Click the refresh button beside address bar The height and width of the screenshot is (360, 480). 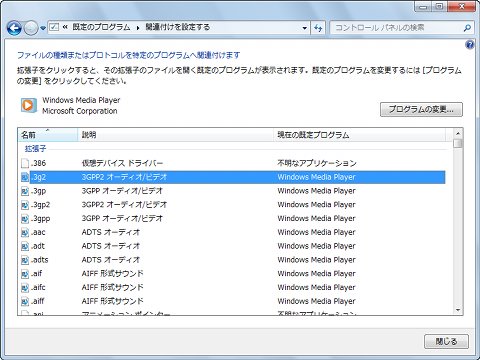pos(318,28)
